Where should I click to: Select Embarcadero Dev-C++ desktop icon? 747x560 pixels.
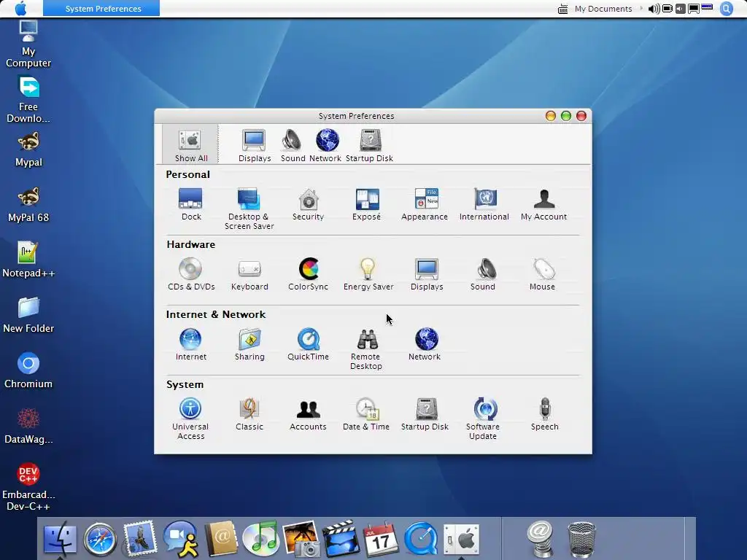coord(28,486)
